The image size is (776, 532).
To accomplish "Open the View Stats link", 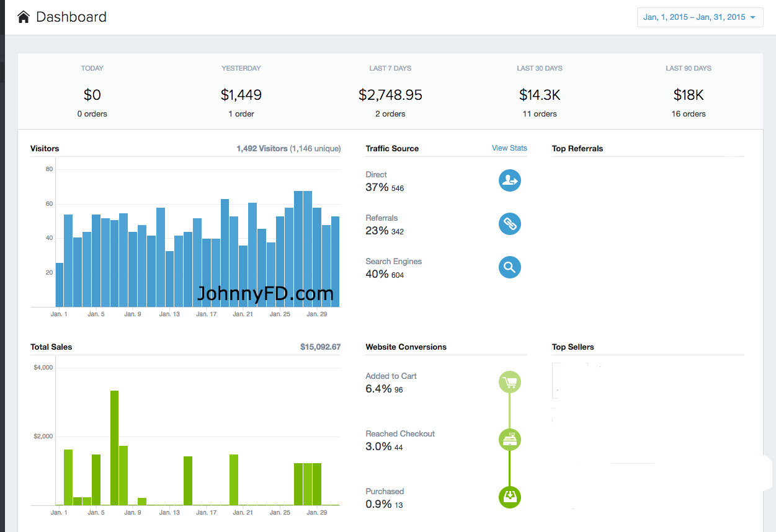I will 509,148.
